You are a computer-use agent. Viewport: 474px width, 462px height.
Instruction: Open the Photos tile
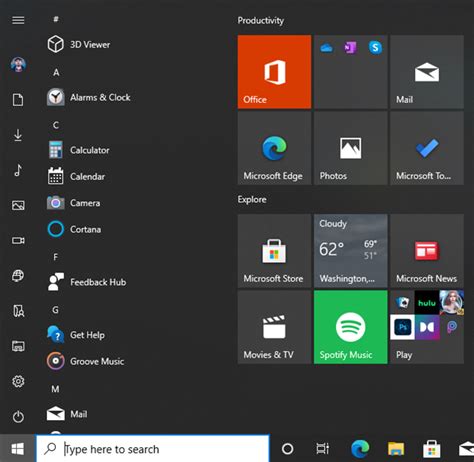pyautogui.click(x=350, y=148)
